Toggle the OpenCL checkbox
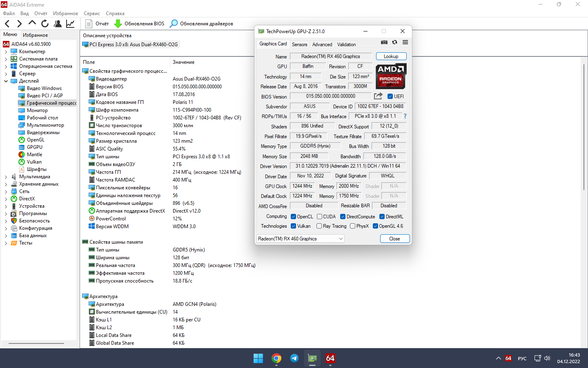Screen dimensions: 588x368 click(293, 217)
